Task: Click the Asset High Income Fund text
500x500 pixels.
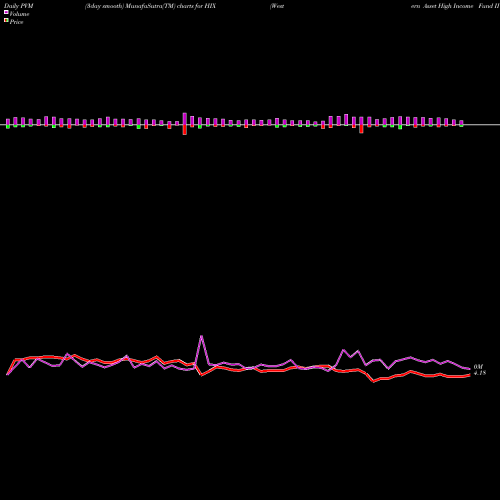Action: point(458,6)
